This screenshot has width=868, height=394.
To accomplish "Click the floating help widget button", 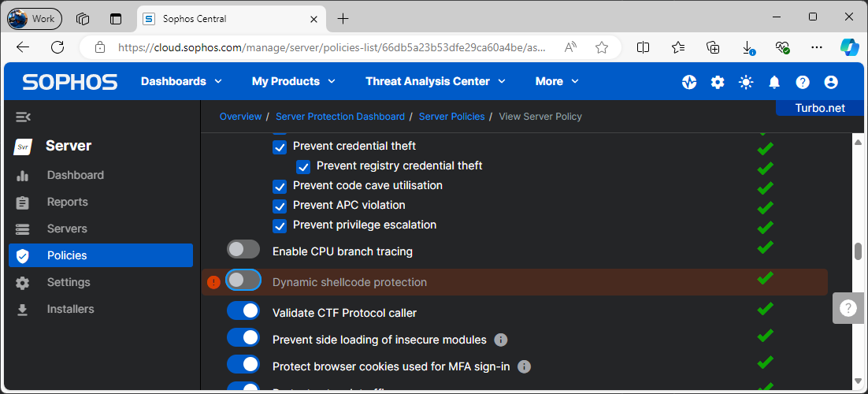I will click(x=848, y=307).
